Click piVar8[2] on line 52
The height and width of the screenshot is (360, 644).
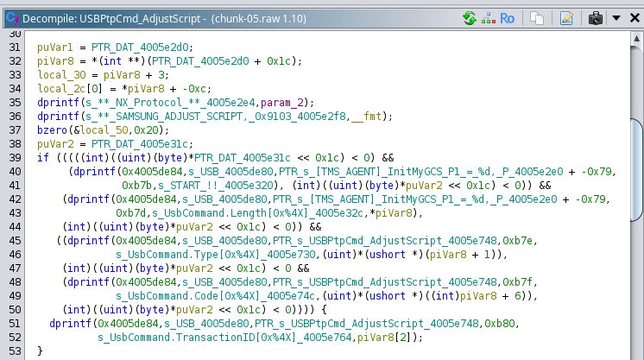click(385, 338)
